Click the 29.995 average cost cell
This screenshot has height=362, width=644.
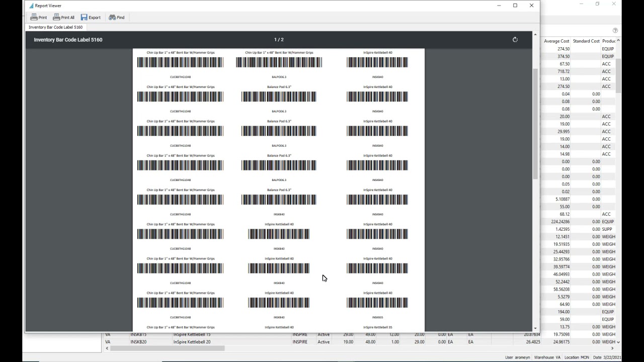556,132
